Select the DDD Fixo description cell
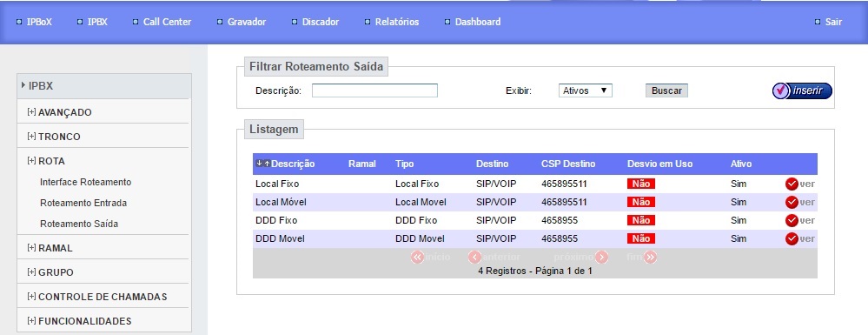Viewport: 868px width, 335px height. tap(276, 220)
